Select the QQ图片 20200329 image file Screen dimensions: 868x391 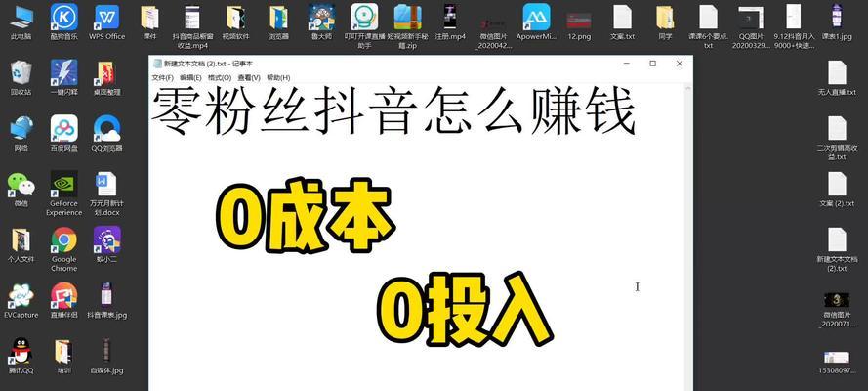751,26
